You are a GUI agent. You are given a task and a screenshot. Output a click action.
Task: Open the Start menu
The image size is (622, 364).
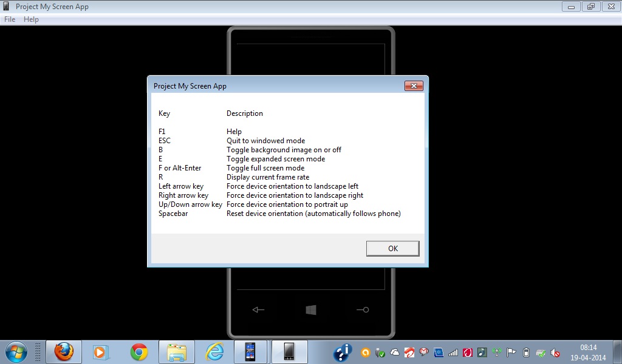[17, 351]
